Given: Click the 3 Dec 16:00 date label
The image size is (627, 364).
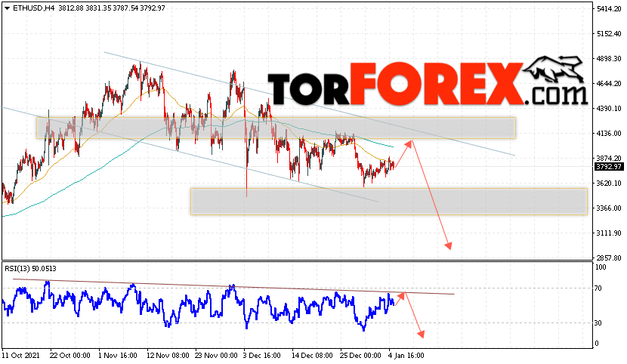Looking at the screenshot, I should click(x=262, y=355).
